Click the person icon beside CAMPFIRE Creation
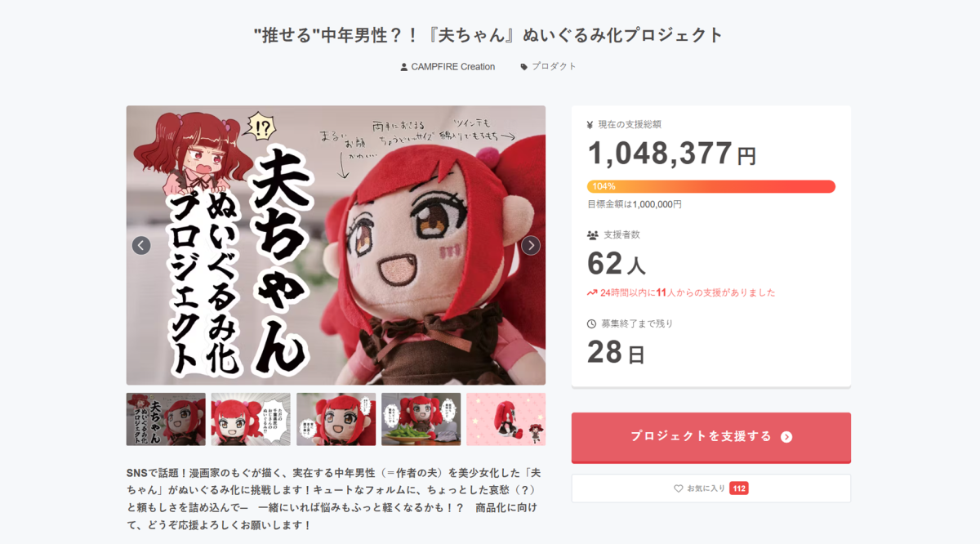Image resolution: width=980 pixels, height=544 pixels. click(403, 67)
